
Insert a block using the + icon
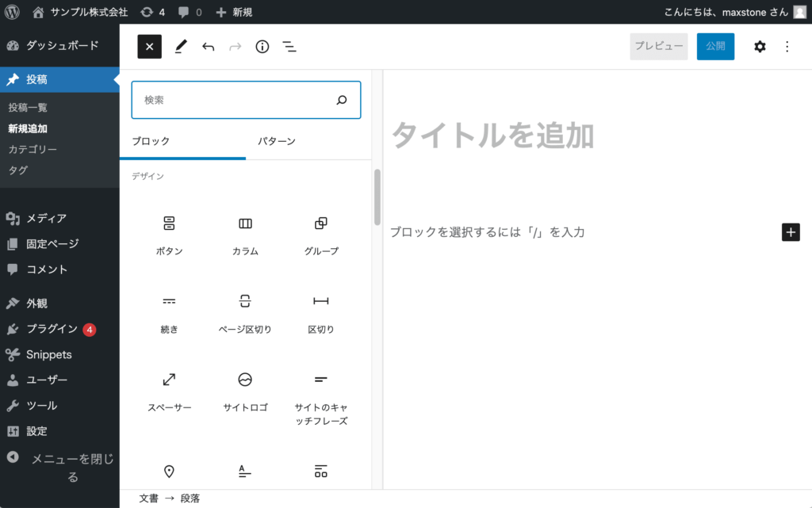[x=791, y=231]
